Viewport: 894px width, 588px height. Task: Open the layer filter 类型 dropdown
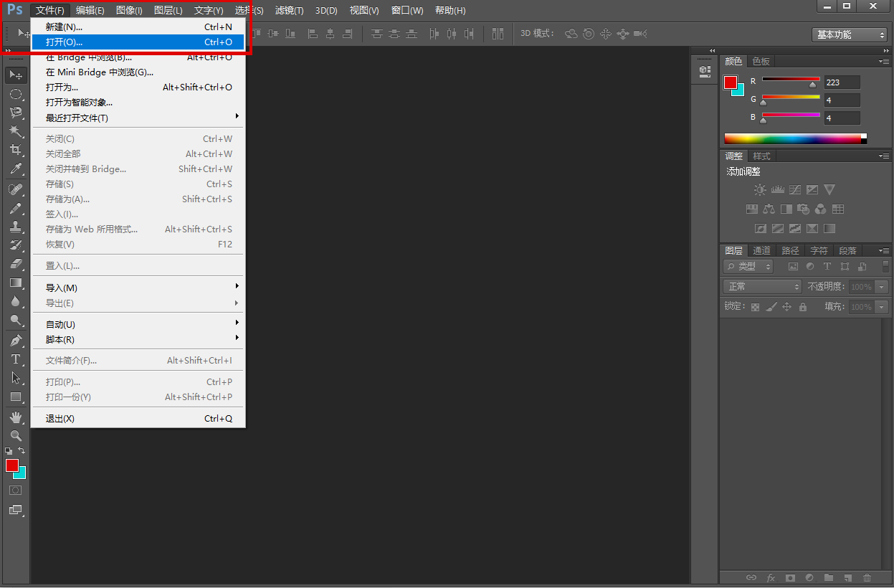(748, 266)
